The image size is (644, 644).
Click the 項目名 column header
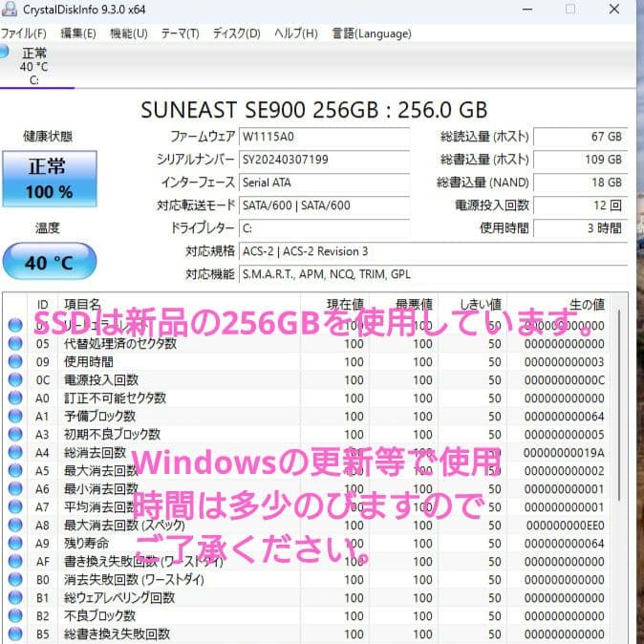[x=179, y=305]
